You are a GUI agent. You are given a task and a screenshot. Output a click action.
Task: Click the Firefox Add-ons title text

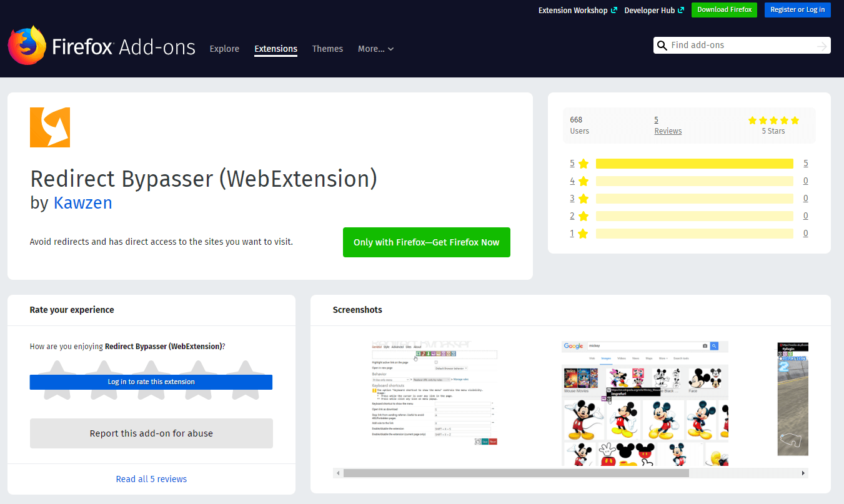coord(124,47)
